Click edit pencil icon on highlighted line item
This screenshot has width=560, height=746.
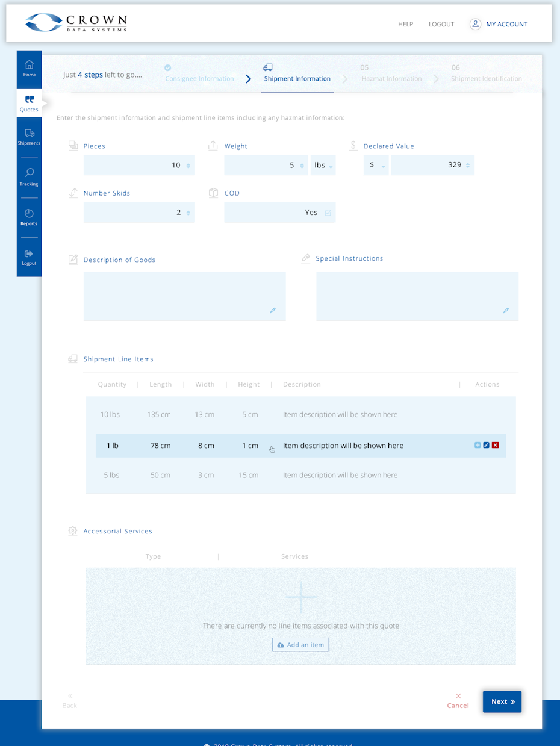tap(487, 445)
